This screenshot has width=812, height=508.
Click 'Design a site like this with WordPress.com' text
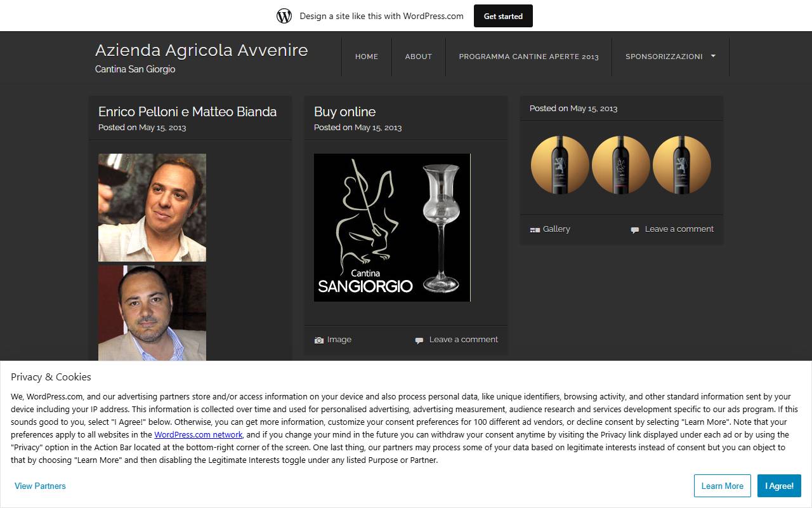point(382,16)
